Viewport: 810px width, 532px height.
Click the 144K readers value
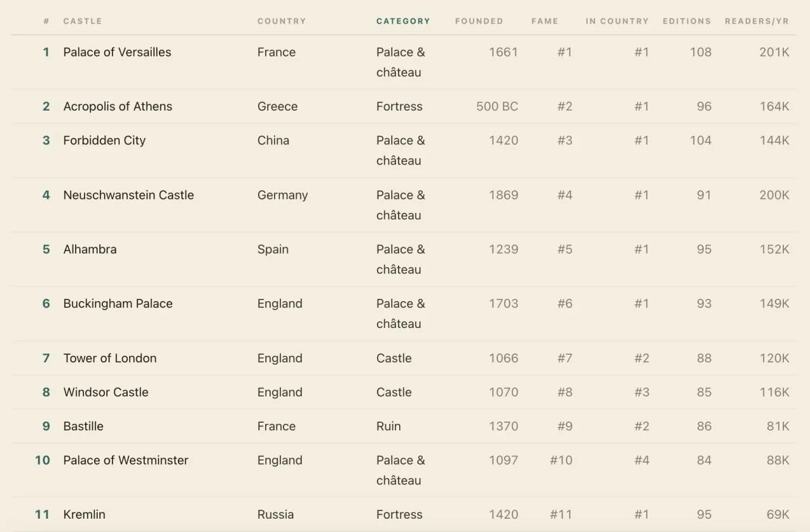point(774,140)
